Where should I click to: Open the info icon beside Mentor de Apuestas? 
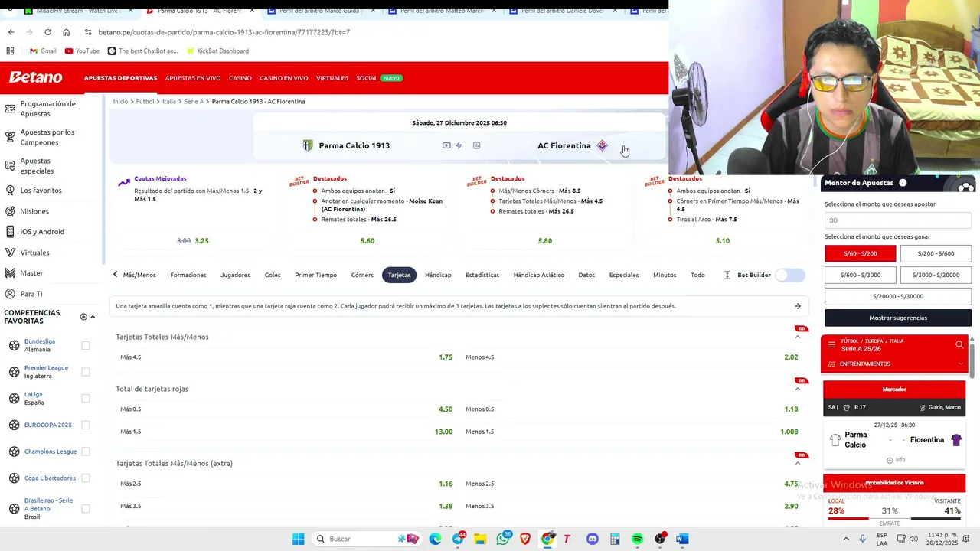click(x=903, y=183)
